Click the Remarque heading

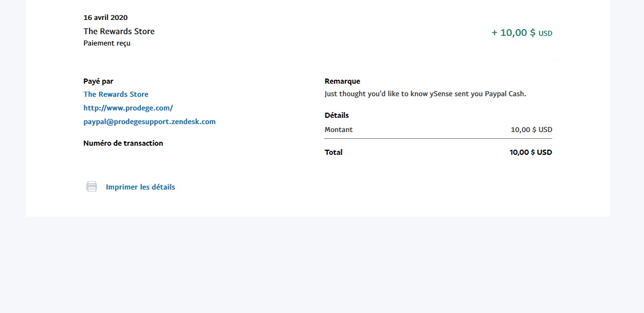[x=342, y=81]
